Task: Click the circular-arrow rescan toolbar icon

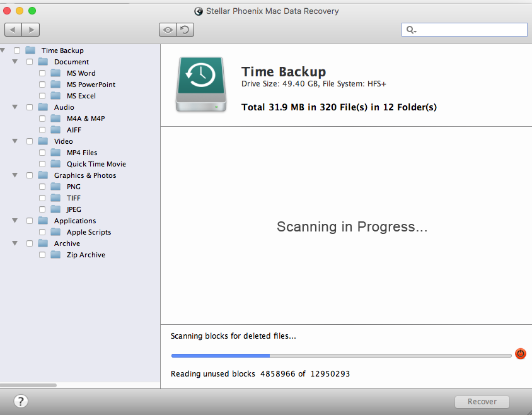Action: 185,30
